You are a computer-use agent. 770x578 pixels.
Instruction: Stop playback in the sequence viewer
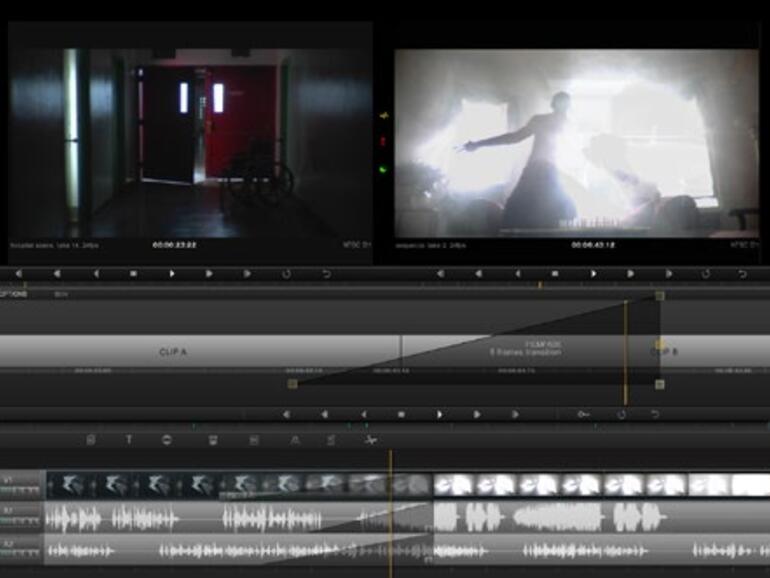click(x=555, y=274)
